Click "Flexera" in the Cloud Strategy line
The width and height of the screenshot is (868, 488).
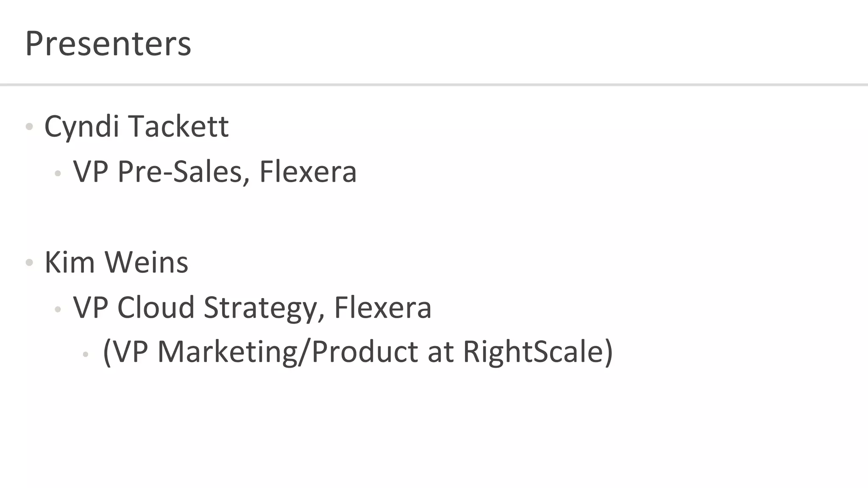(x=383, y=308)
